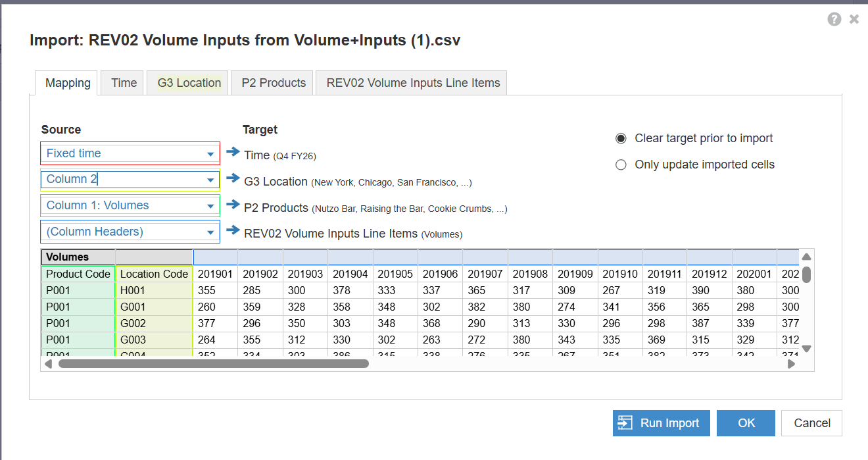
Task: Click P001 in the H001 row
Action: pyautogui.click(x=78, y=290)
